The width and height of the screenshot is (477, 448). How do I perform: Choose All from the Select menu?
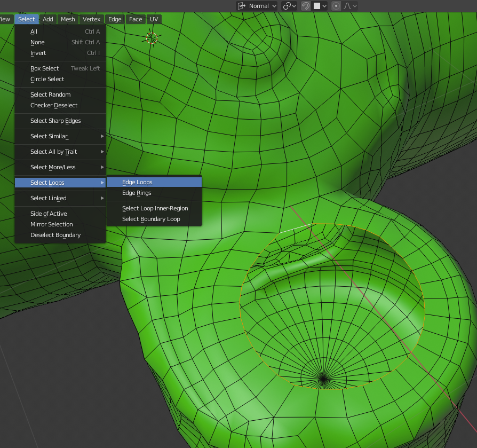[x=60, y=32]
